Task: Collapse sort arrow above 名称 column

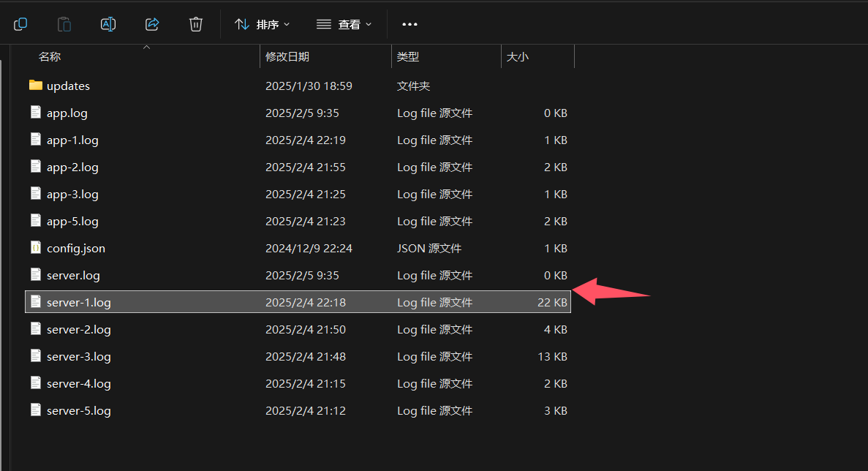Action: click(147, 48)
